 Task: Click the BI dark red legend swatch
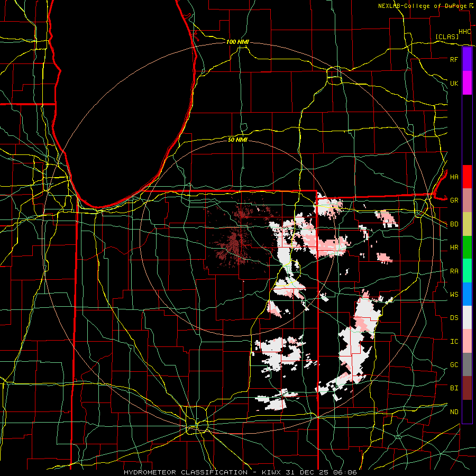(467, 388)
